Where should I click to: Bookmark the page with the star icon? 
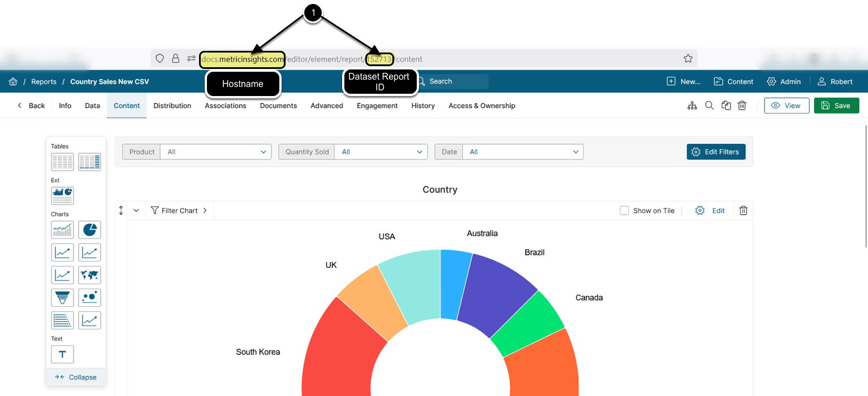pos(688,59)
